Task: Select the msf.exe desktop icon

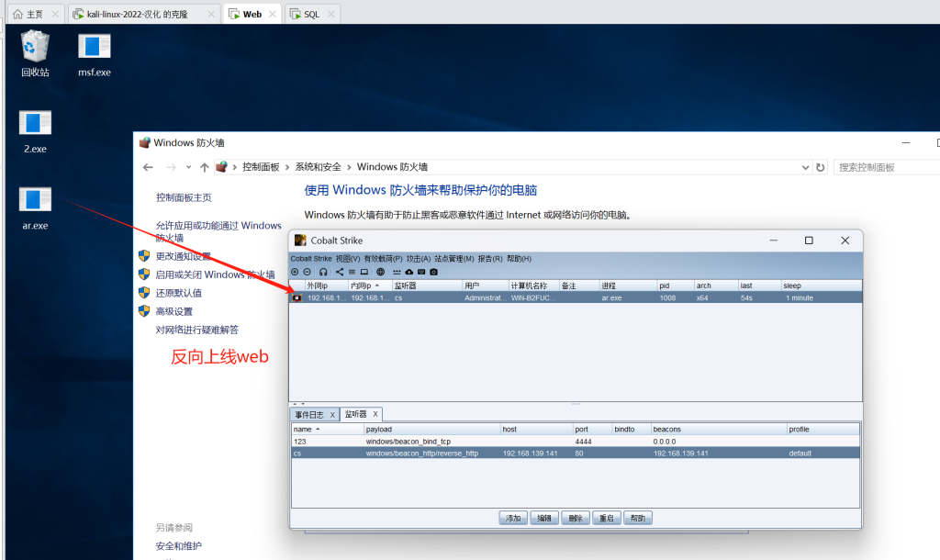Action: pyautogui.click(x=95, y=55)
